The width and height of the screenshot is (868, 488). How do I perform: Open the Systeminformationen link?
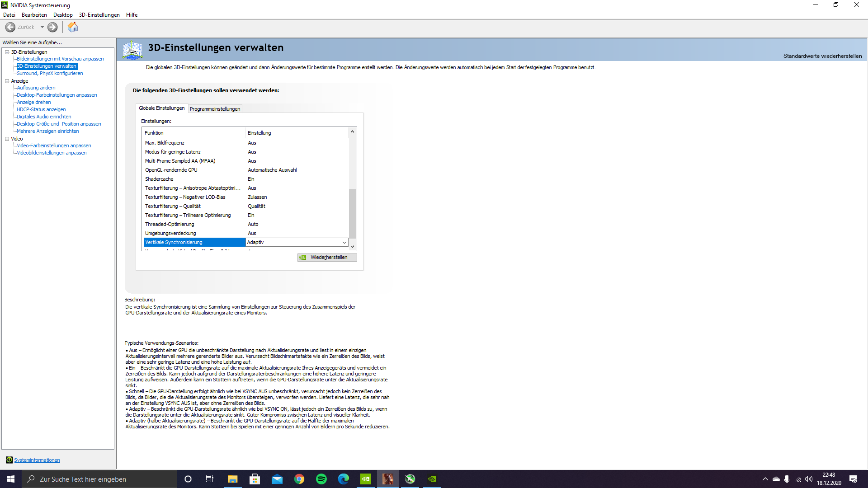(37, 460)
